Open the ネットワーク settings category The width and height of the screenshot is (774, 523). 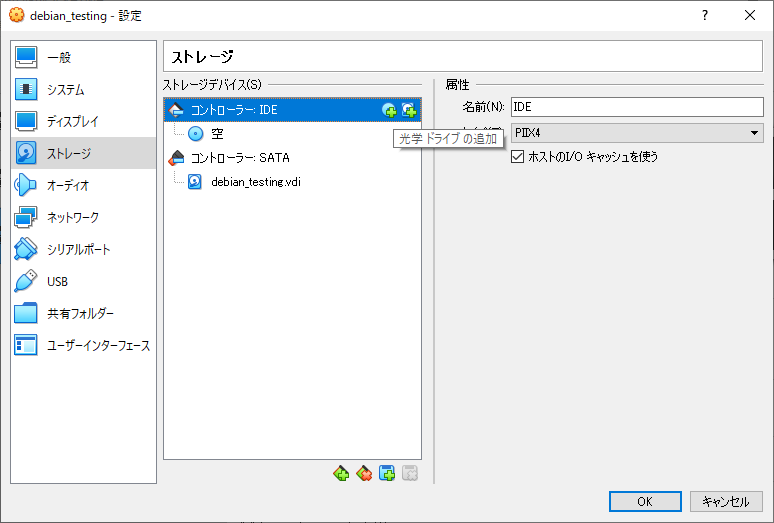83,218
